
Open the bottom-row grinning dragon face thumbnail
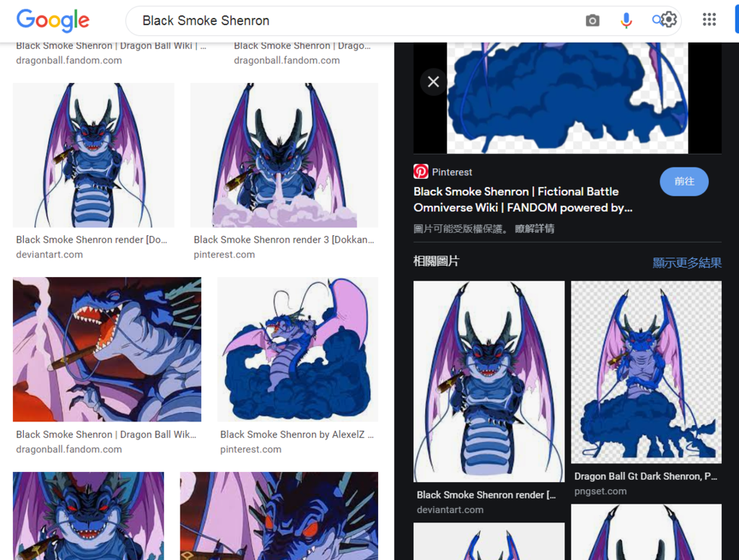click(89, 516)
